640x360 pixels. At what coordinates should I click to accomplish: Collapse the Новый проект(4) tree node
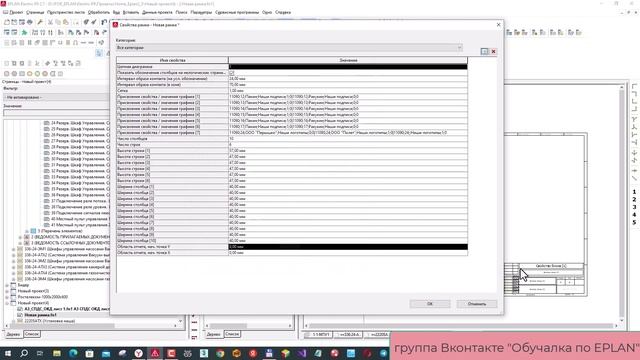point(7,303)
